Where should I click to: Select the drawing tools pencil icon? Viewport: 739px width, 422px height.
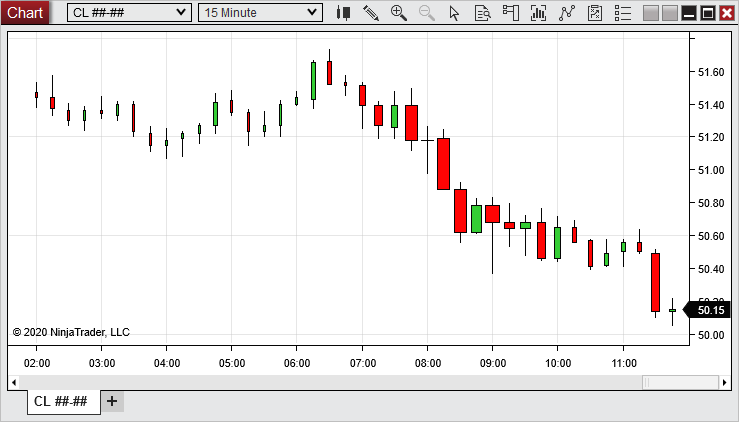(371, 13)
